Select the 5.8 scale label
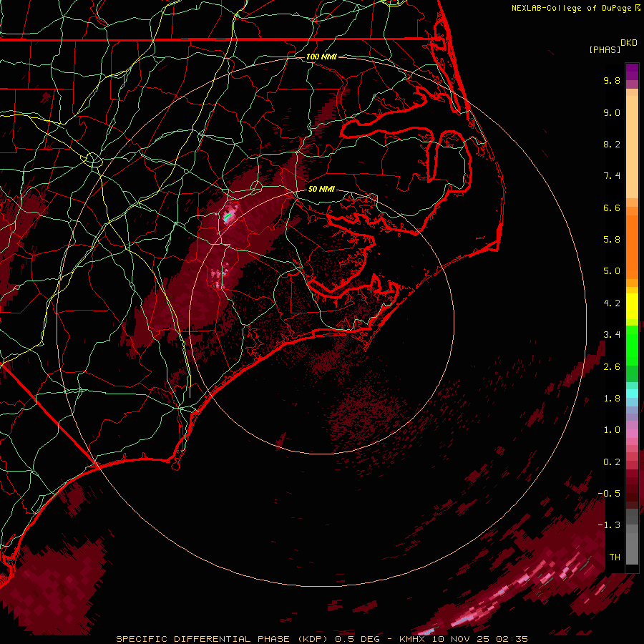The width and height of the screenshot is (644, 644). coord(612,240)
